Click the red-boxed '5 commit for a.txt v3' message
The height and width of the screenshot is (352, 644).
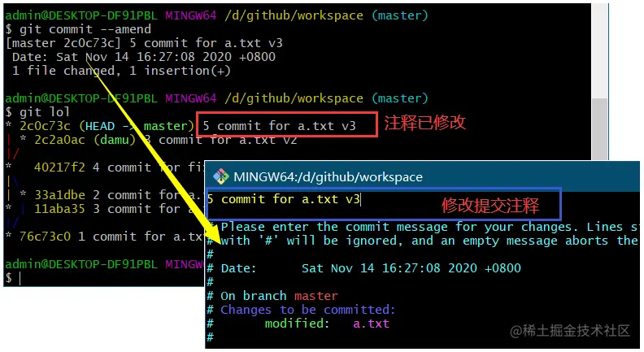tap(280, 126)
